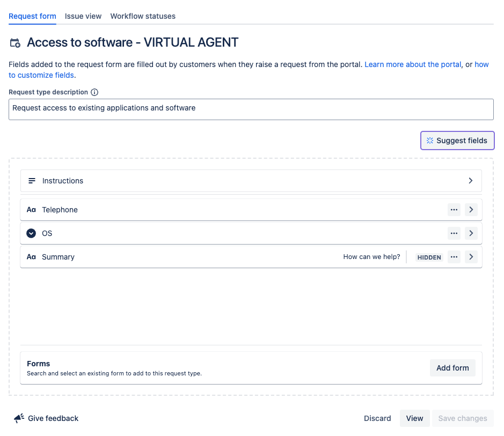Expand the Instructions row chevron
Screen dimensions: 504x436
point(471,181)
